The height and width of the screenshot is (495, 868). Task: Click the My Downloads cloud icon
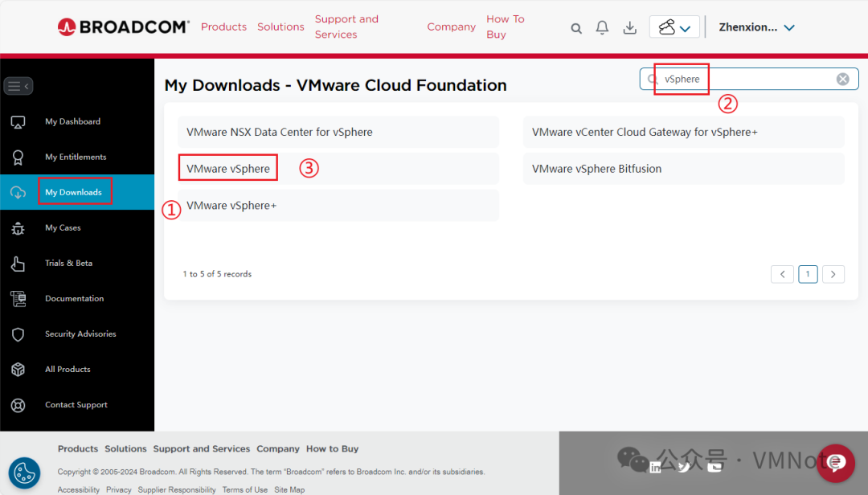click(x=18, y=192)
